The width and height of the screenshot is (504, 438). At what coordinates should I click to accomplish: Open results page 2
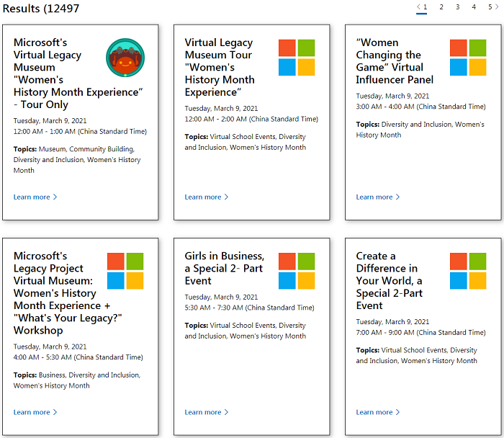click(441, 7)
